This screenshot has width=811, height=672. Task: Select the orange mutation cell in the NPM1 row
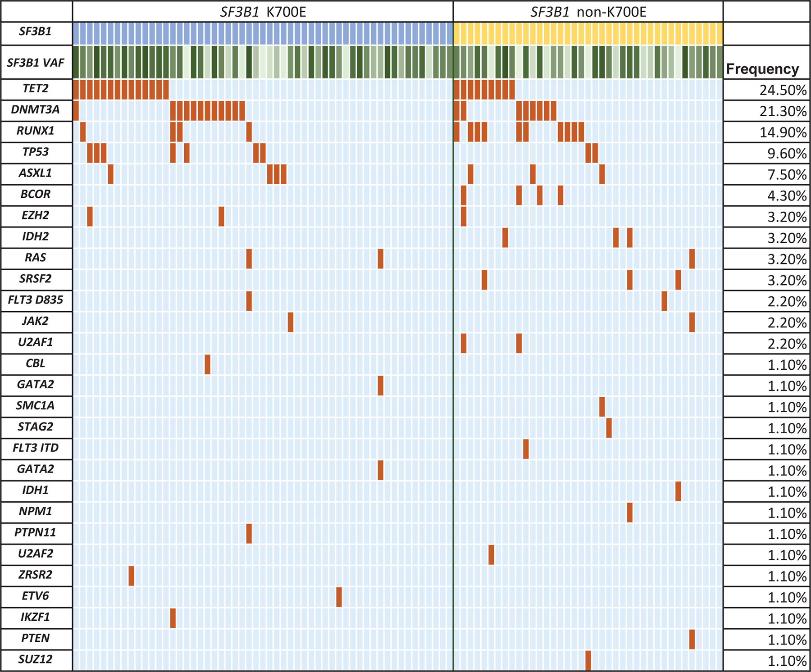coord(629,513)
